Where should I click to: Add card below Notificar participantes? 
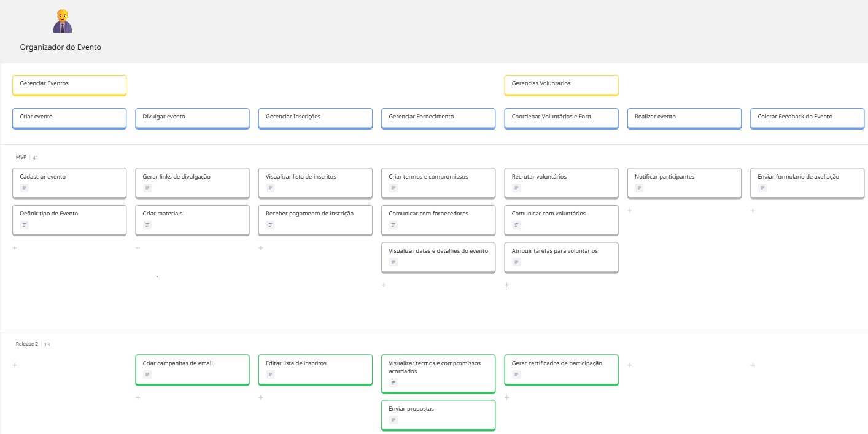coord(630,211)
